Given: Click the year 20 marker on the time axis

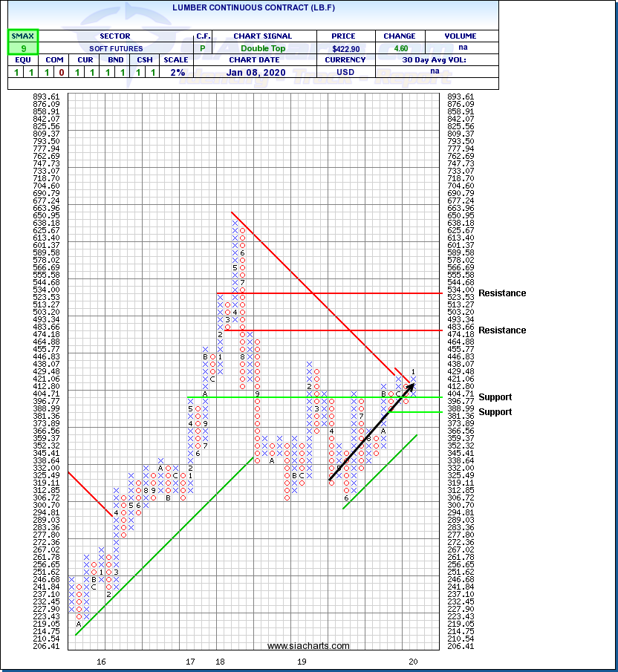Looking at the screenshot, I should pyautogui.click(x=413, y=661).
